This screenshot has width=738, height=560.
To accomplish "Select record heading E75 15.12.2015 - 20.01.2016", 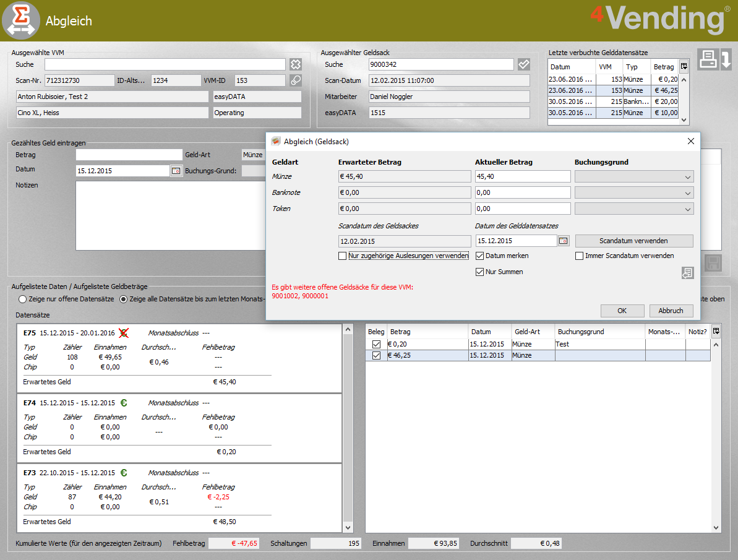I will [69, 333].
